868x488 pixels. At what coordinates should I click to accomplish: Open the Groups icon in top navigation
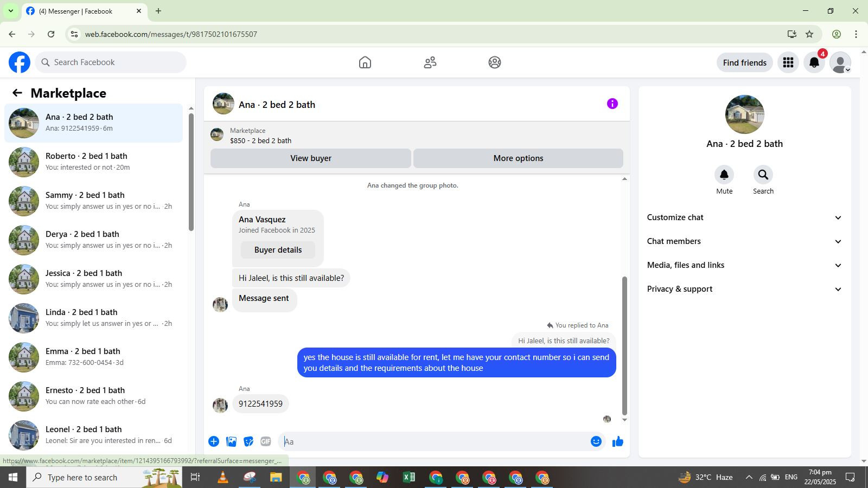495,62
